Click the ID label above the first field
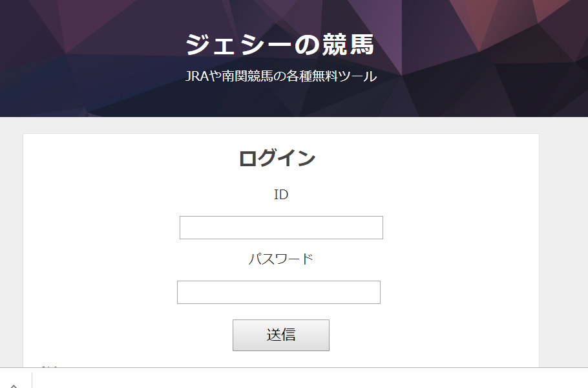588x388 pixels. [x=281, y=195]
